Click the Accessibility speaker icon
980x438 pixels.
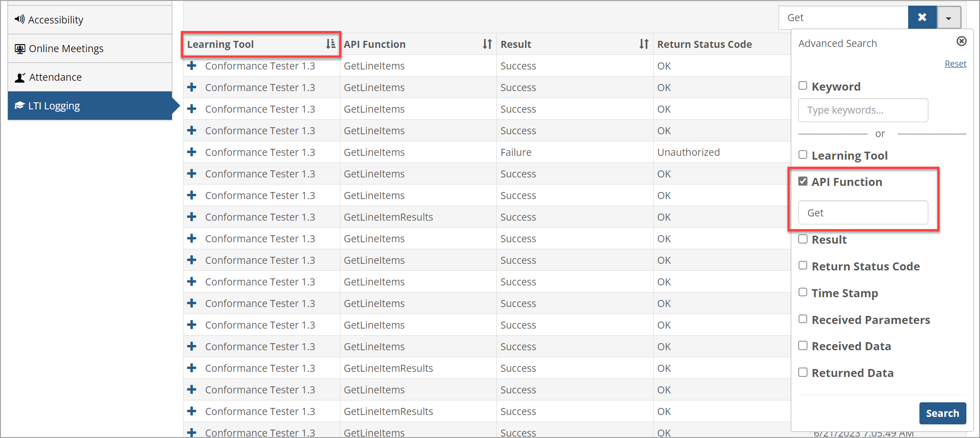(19, 19)
